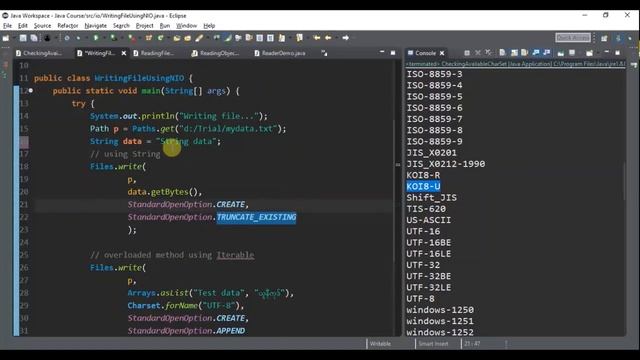
Task: Click the New Java Package toolbar icon
Action: [149, 38]
